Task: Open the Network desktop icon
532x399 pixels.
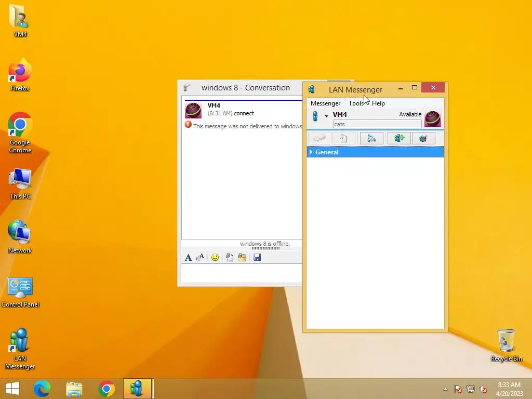Action: (x=20, y=237)
